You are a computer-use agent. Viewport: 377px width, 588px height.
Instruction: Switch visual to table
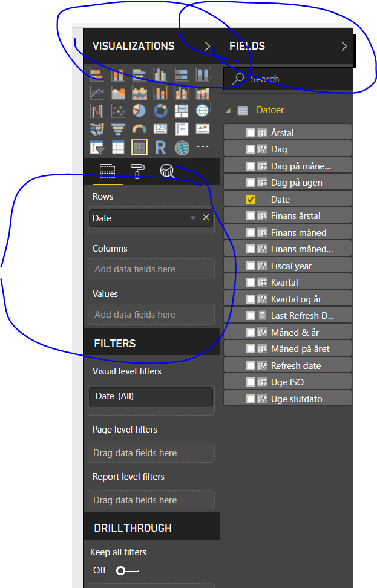point(118,148)
